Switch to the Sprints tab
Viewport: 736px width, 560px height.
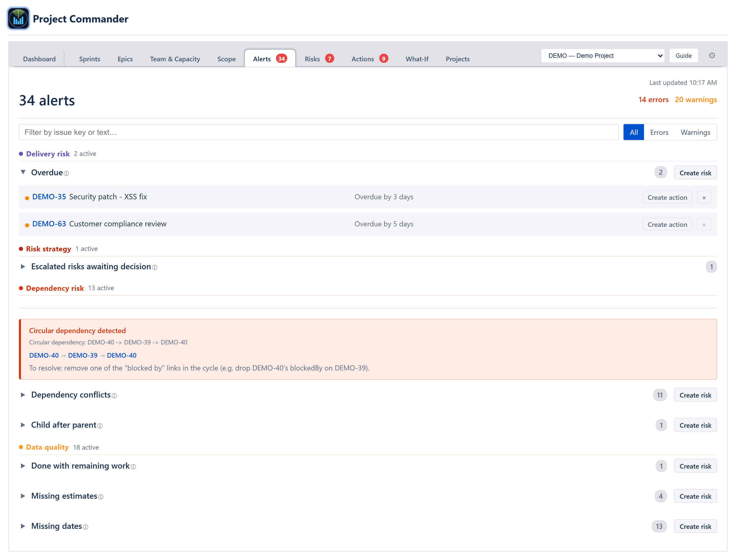click(90, 59)
